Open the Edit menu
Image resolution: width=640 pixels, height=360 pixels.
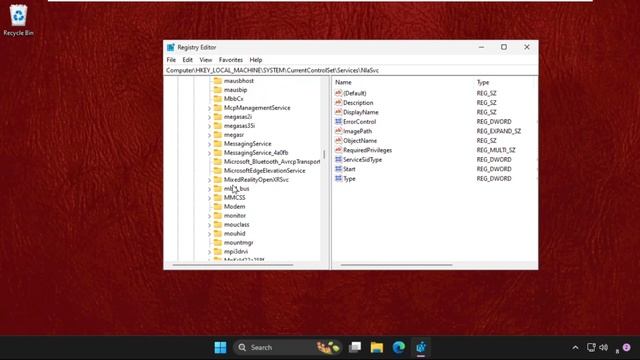[x=187, y=60]
